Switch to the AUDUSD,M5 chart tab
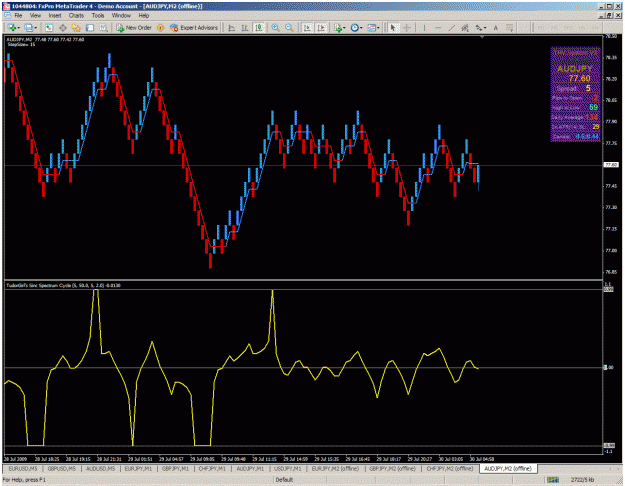The width and height of the screenshot is (625, 486). coord(100,468)
